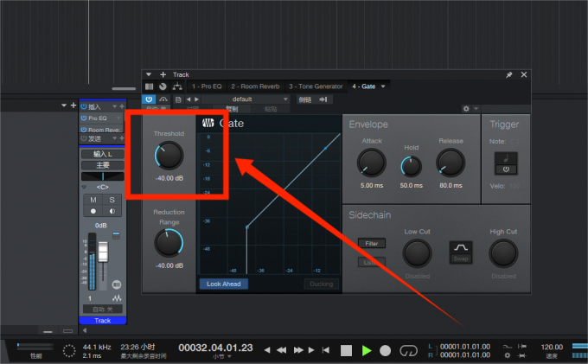Click the Look Ahead button
Image resolution: width=588 pixels, height=364 pixels.
tap(222, 284)
